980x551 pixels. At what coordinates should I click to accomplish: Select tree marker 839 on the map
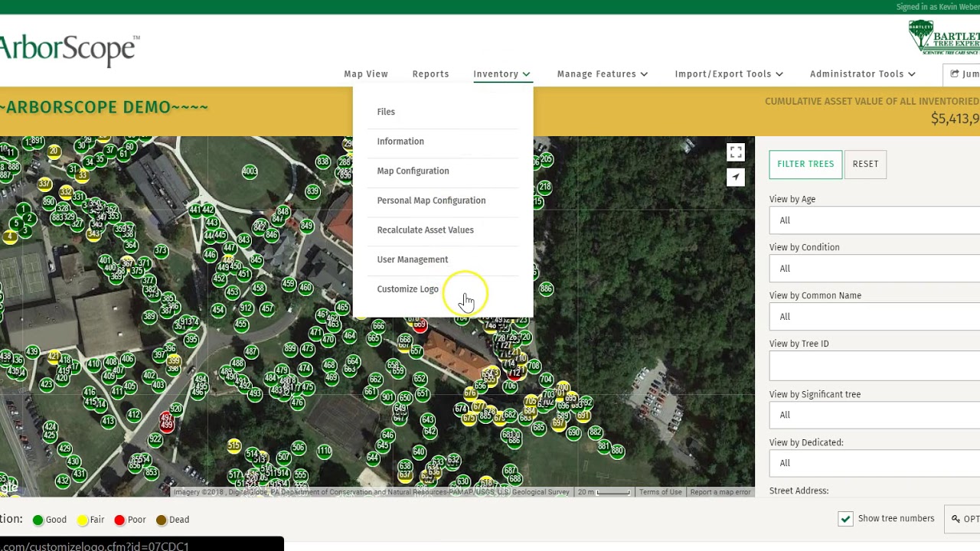(312, 191)
